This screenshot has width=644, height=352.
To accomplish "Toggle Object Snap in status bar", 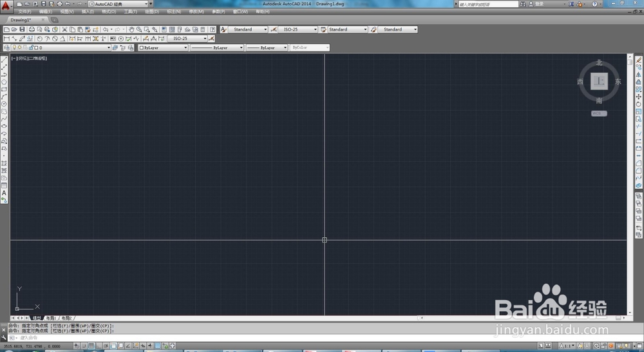I will coord(114,346).
